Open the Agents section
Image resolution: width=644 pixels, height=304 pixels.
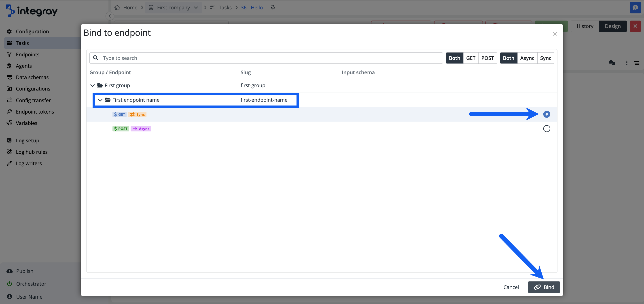[24, 66]
